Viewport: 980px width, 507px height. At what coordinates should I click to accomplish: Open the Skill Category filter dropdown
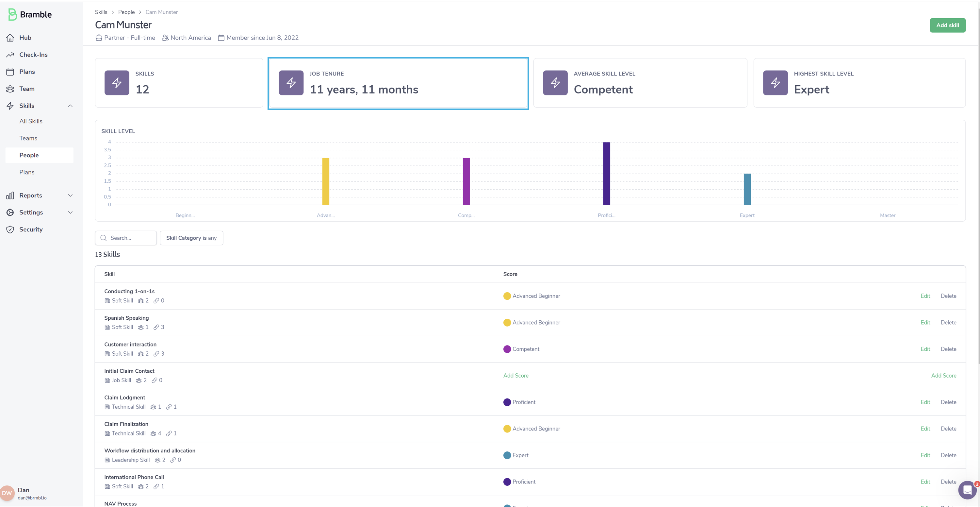click(191, 238)
